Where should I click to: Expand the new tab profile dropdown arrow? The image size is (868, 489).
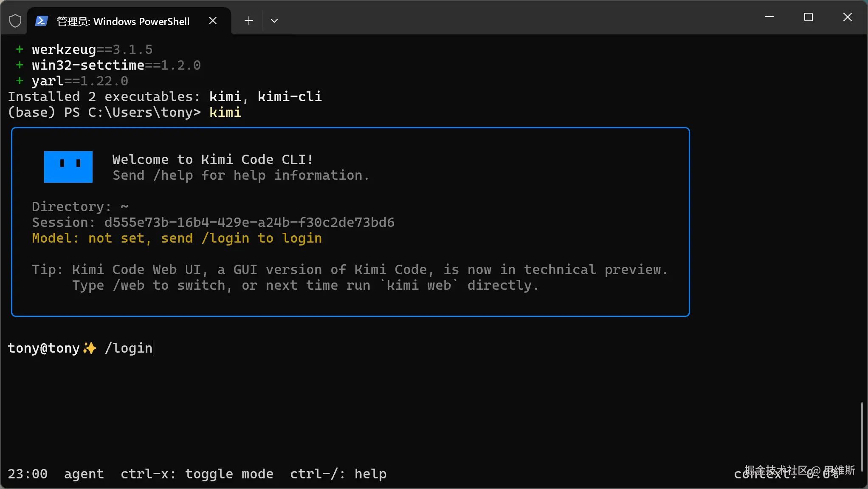[x=274, y=21]
